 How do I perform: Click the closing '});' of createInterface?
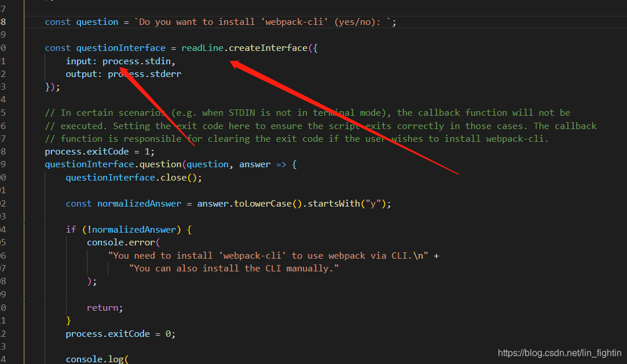[52, 87]
